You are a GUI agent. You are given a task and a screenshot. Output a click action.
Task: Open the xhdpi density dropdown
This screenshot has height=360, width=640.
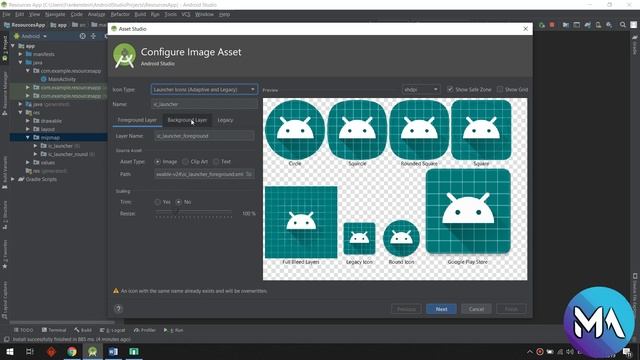(421, 89)
